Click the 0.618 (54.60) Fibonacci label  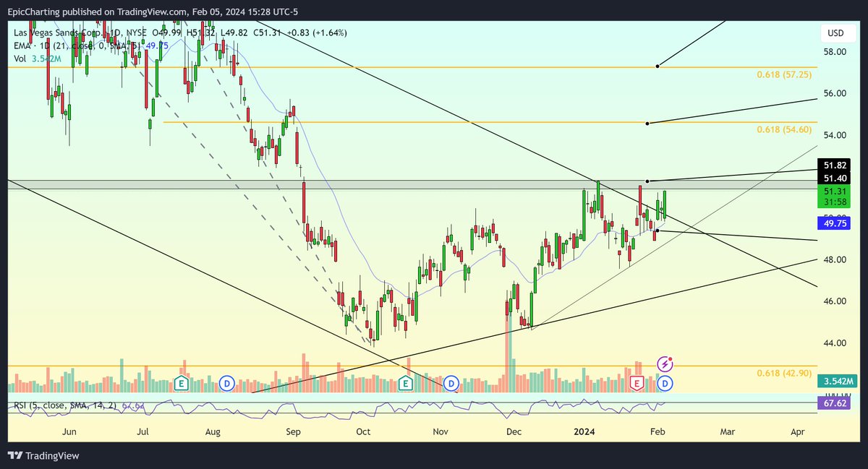coord(784,129)
